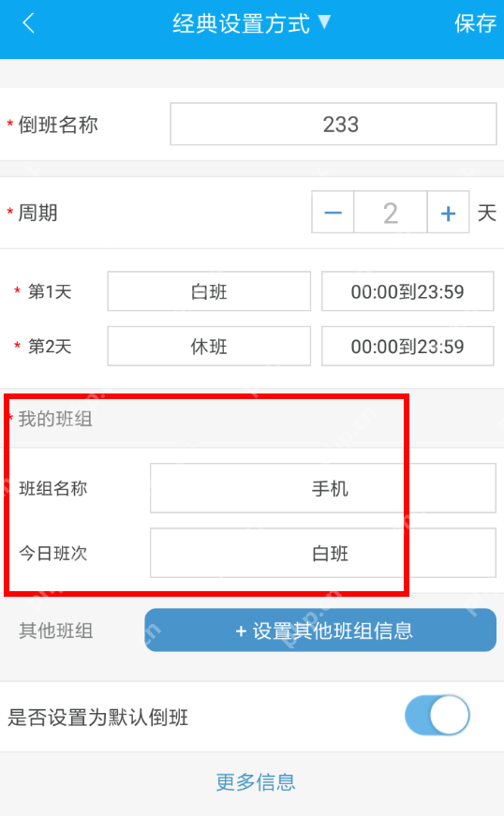Select the 今日班次 label text

tap(53, 553)
